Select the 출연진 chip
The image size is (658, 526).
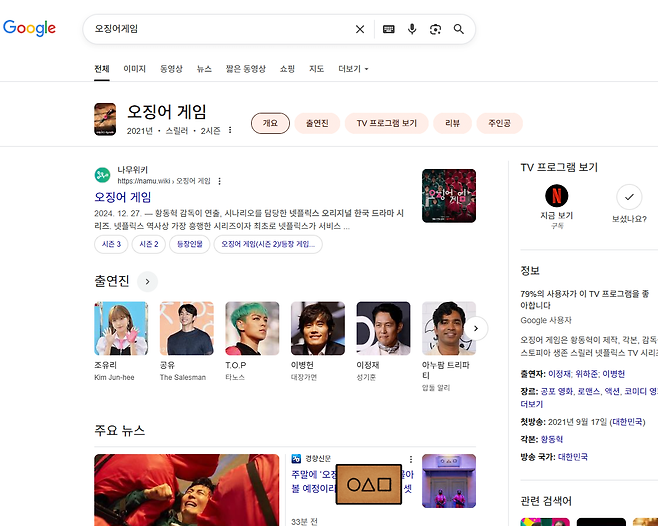click(317, 123)
